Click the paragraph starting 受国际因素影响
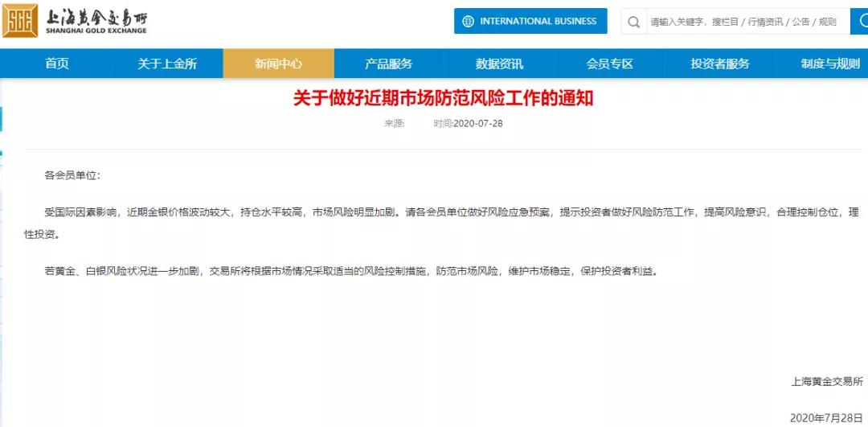The image size is (868, 427). pyautogui.click(x=441, y=224)
